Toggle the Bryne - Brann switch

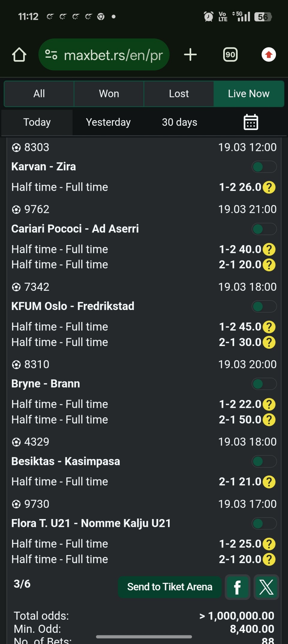[264, 384]
